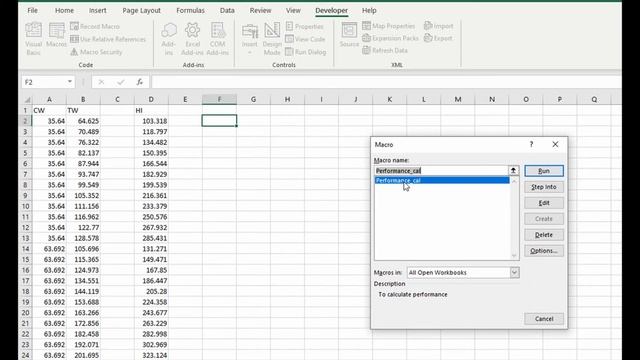Open Map Properties
640x360 pixels.
click(x=389, y=26)
